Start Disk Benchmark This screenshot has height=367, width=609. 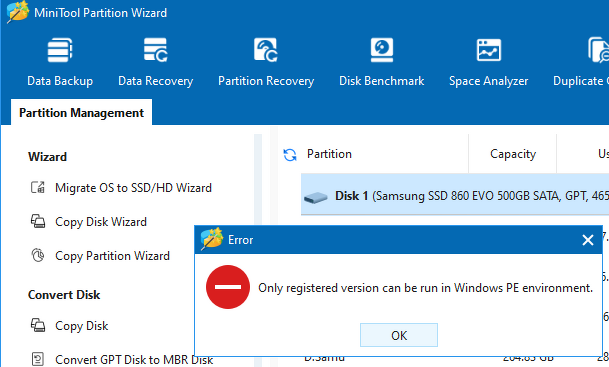pyautogui.click(x=381, y=62)
